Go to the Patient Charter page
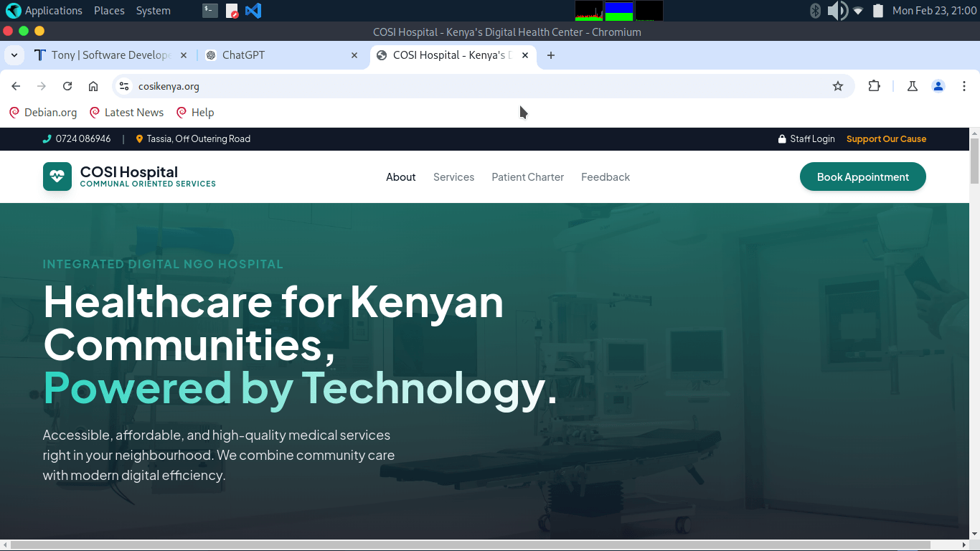This screenshot has width=980, height=551. click(527, 177)
